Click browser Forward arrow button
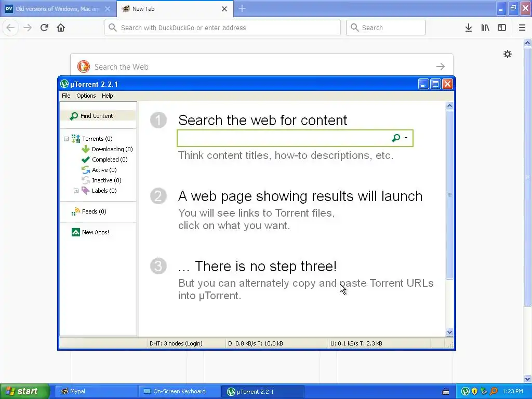 click(28, 28)
